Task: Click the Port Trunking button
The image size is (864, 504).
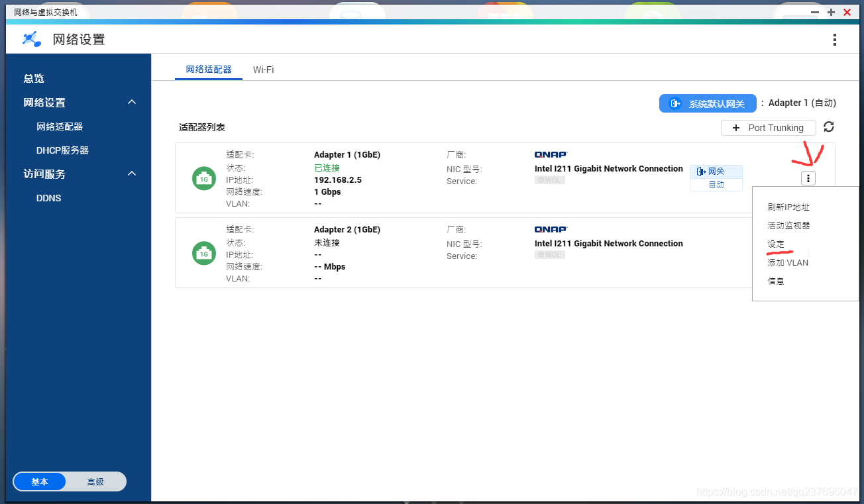Action: pyautogui.click(x=769, y=128)
